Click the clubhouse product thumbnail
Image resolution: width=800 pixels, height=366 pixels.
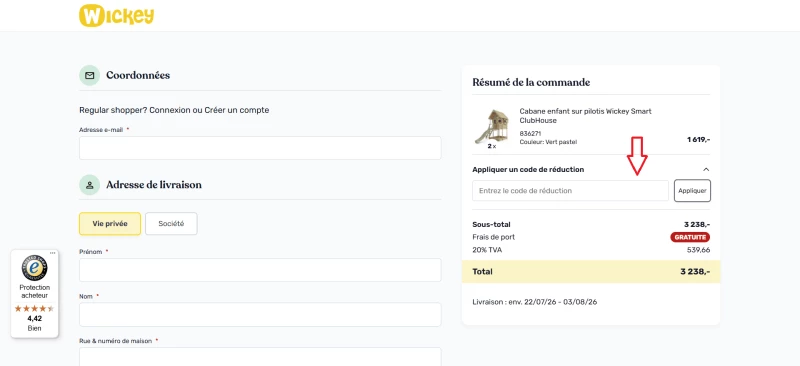tap(491, 127)
